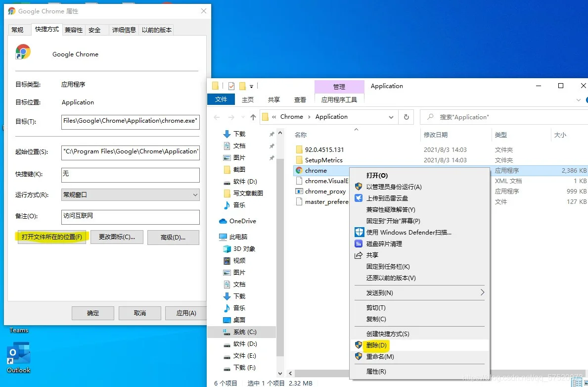Screen dimensions: 588x387
Task: Expand the Explorer ribbon with the chevron
Action: (x=578, y=100)
